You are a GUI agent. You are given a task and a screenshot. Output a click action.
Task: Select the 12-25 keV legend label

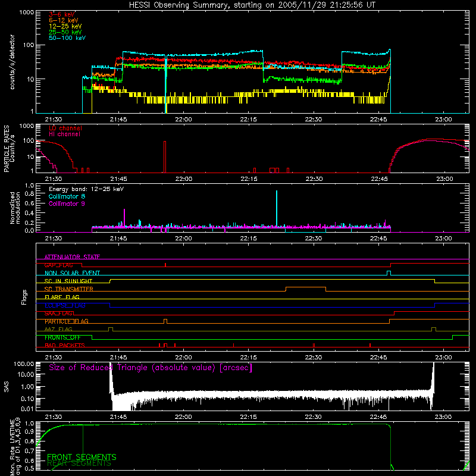tap(65, 26)
